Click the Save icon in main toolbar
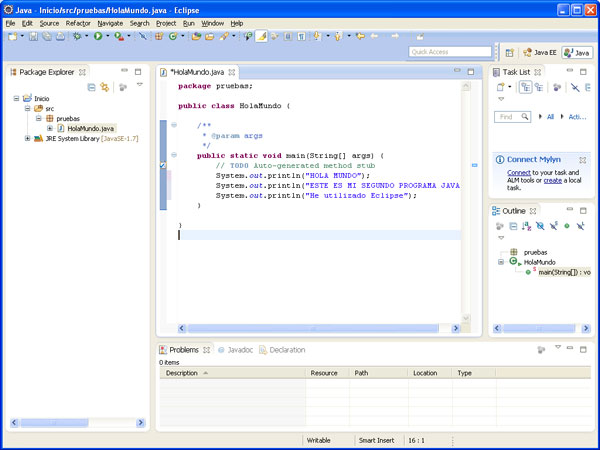 pos(33,36)
